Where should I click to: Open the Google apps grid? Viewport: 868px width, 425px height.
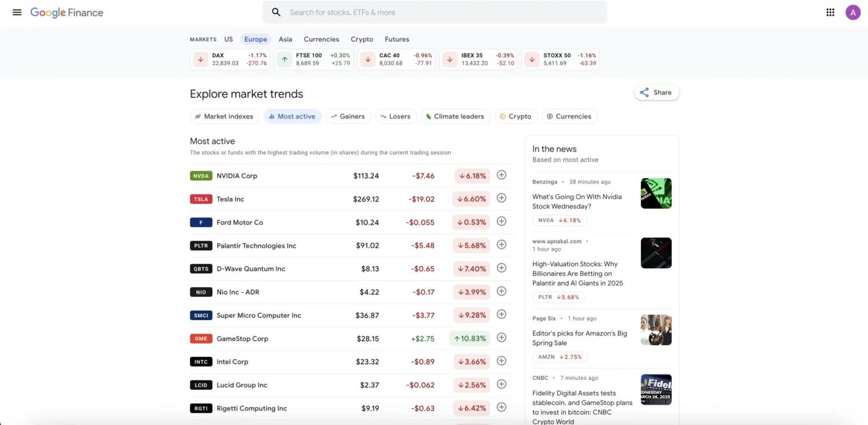tap(830, 12)
